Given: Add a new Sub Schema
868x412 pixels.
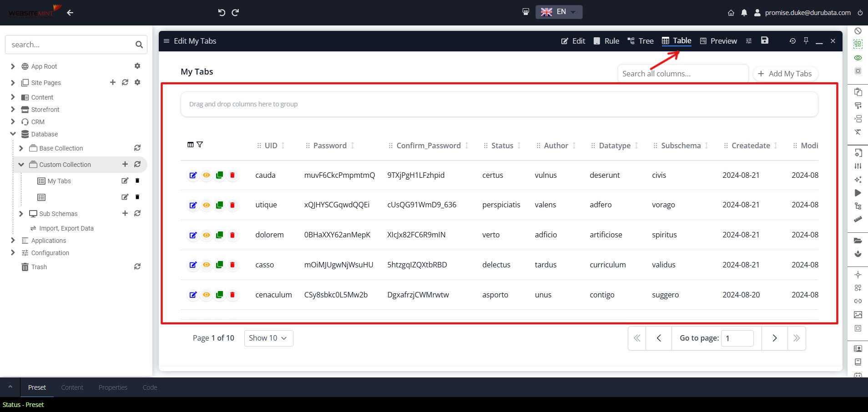Looking at the screenshot, I should tap(125, 213).
